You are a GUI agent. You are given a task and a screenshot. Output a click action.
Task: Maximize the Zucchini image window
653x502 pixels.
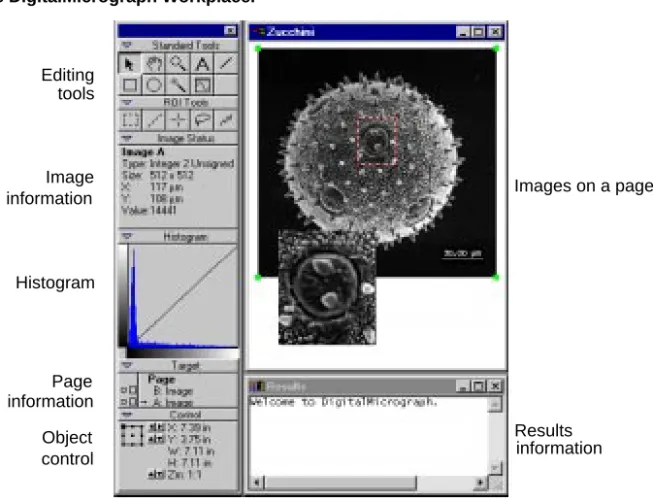click(x=479, y=32)
